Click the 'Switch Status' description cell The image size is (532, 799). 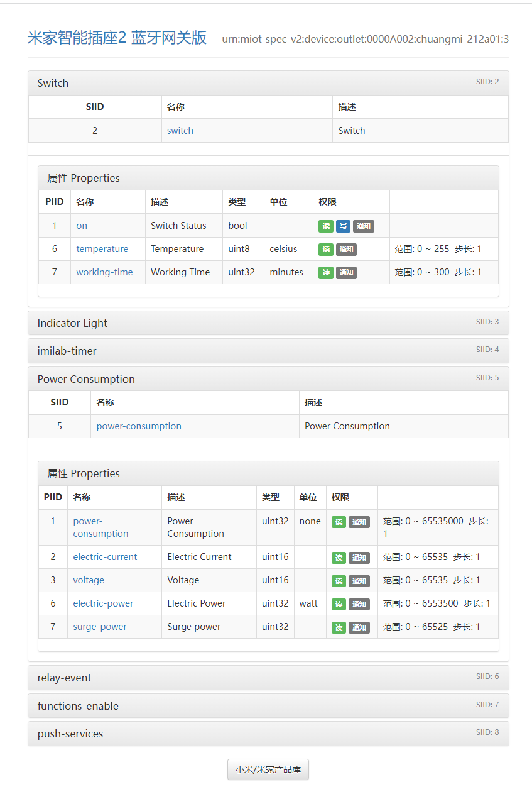184,226
